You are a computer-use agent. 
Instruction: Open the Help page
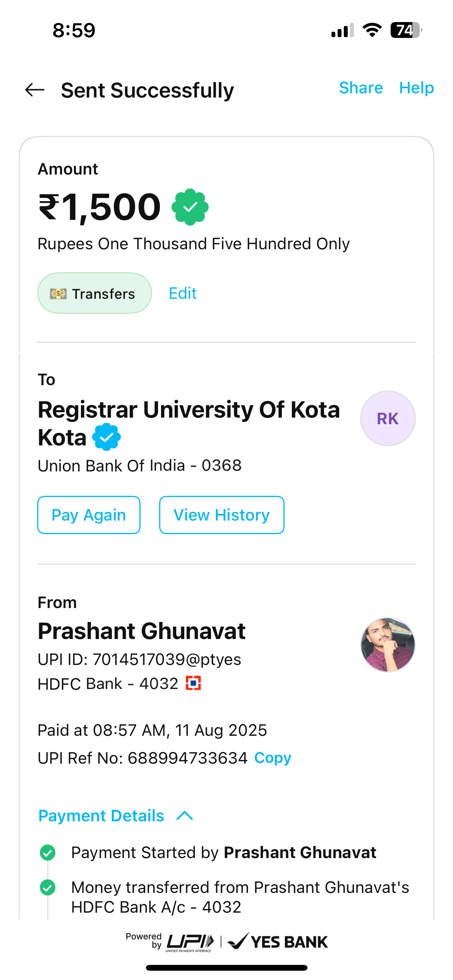pos(416,88)
